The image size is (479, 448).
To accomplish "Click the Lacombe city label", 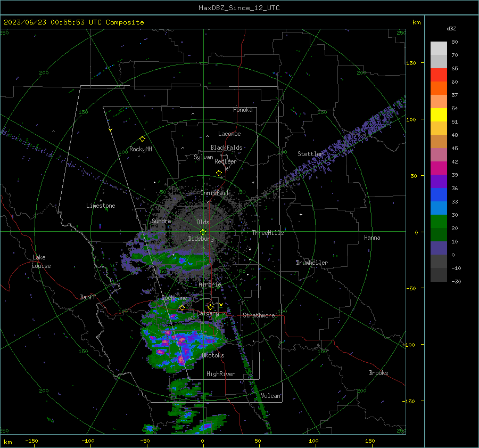I will pos(229,134).
